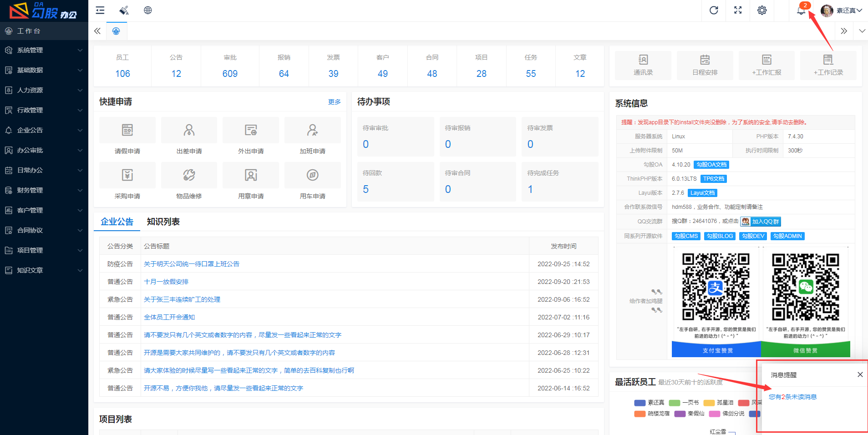Image resolution: width=868 pixels, height=435 pixels.
Task: Expand 企业公告 sidebar menu
Action: (44, 130)
